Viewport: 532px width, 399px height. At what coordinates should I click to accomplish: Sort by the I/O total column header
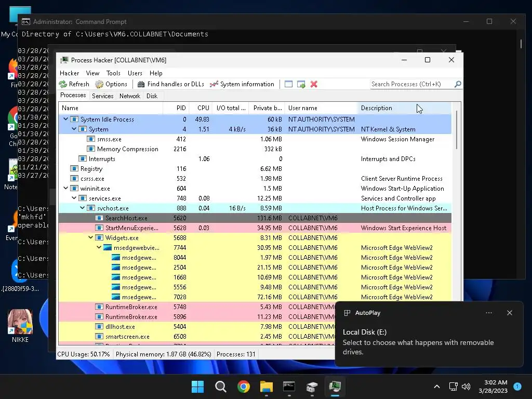pyautogui.click(x=230, y=108)
